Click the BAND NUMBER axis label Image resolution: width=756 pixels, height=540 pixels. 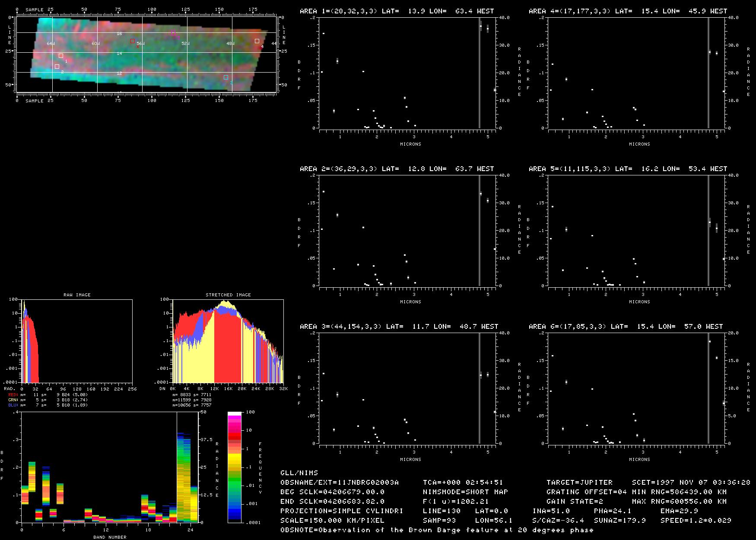tap(110, 537)
